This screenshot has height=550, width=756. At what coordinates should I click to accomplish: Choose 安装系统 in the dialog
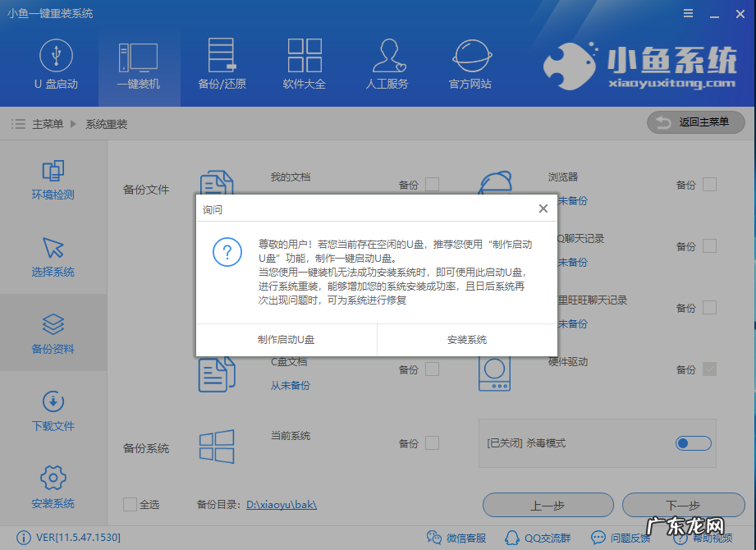coord(466,338)
